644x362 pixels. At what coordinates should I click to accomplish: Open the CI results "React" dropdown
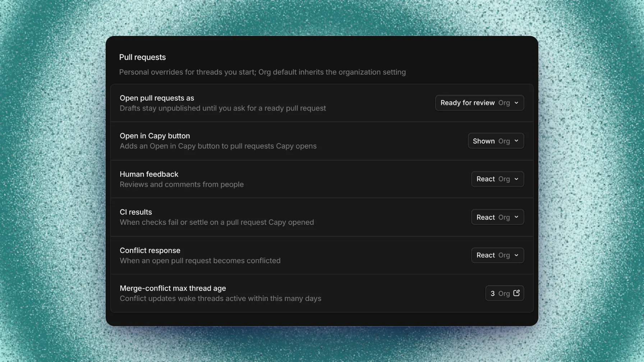[497, 217]
